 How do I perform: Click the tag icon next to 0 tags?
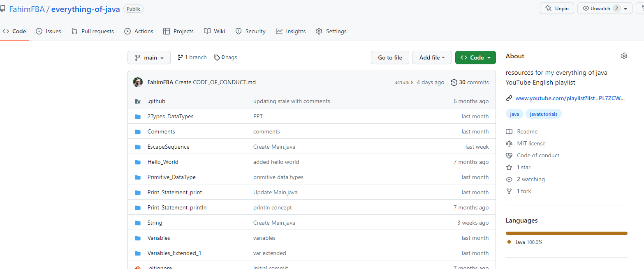(217, 57)
